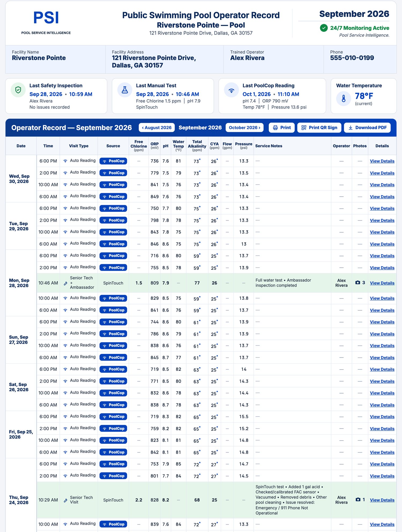Click 'Full water test • Ambassador inspection completed' note

(x=283, y=283)
